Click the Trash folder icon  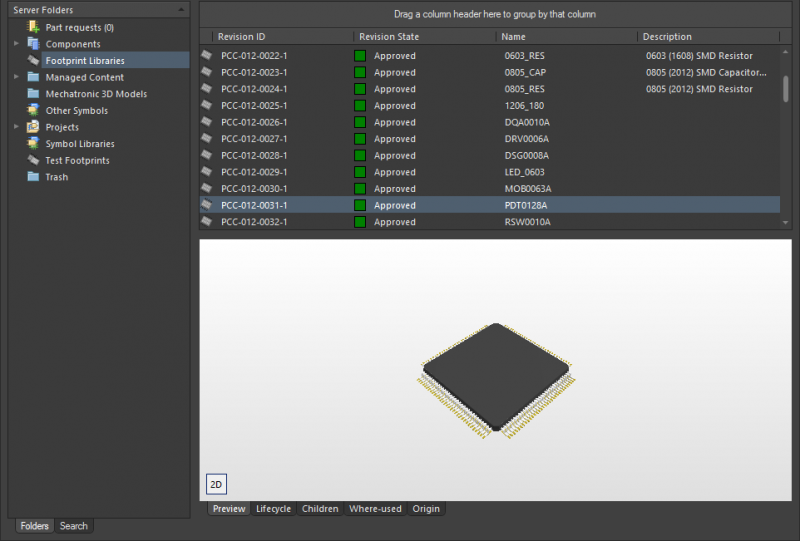tap(33, 177)
